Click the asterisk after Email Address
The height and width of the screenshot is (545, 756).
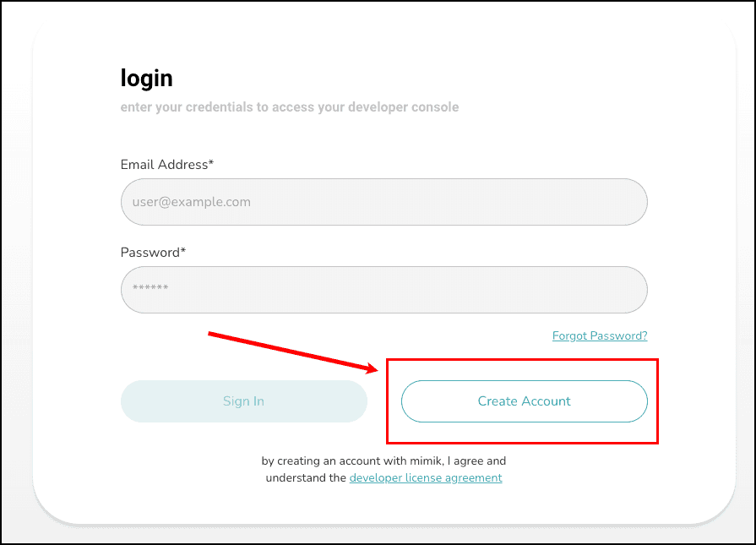[x=210, y=162]
